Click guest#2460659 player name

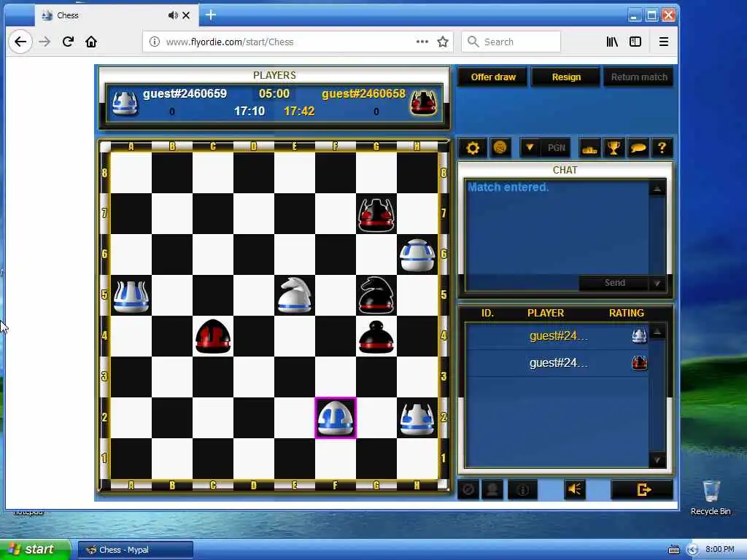185,94
